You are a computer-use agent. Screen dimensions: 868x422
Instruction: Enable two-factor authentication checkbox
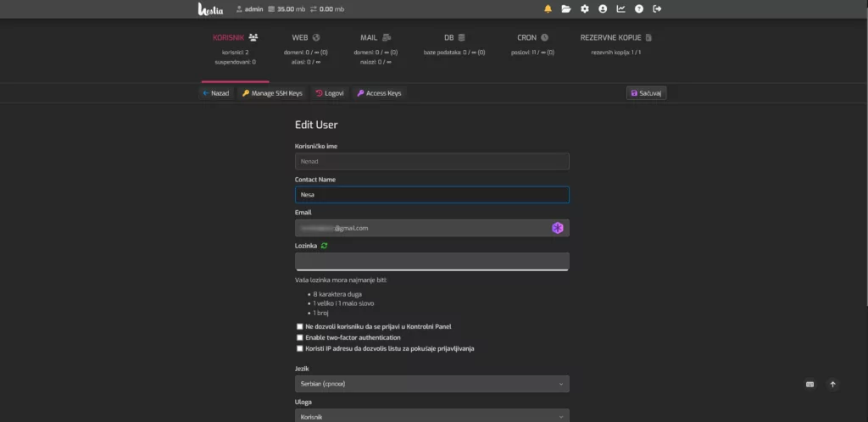pyautogui.click(x=300, y=337)
